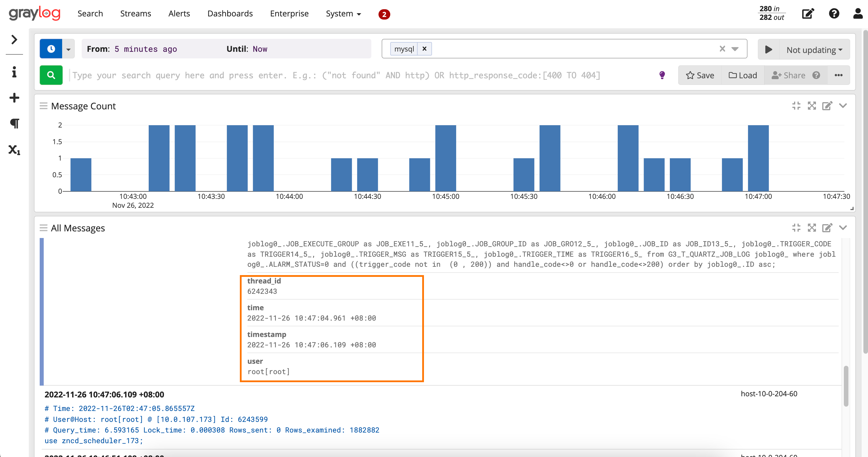Click the chart bar at 10:45:00
This screenshot has height=457, width=868.
click(446, 158)
